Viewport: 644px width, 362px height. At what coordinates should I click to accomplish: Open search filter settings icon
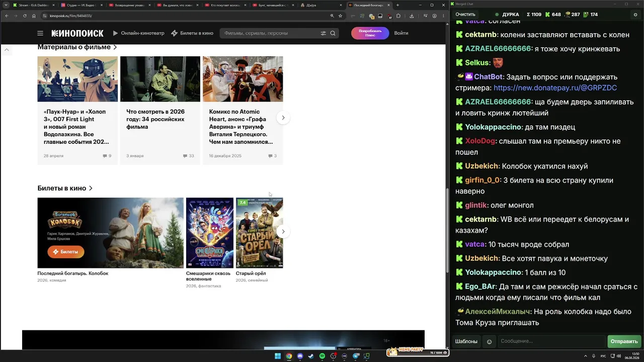323,33
